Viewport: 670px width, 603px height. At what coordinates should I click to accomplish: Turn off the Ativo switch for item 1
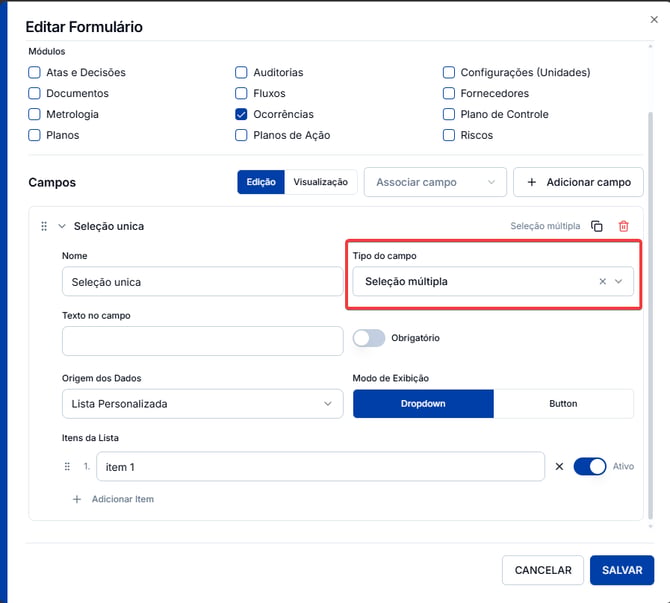pos(590,466)
